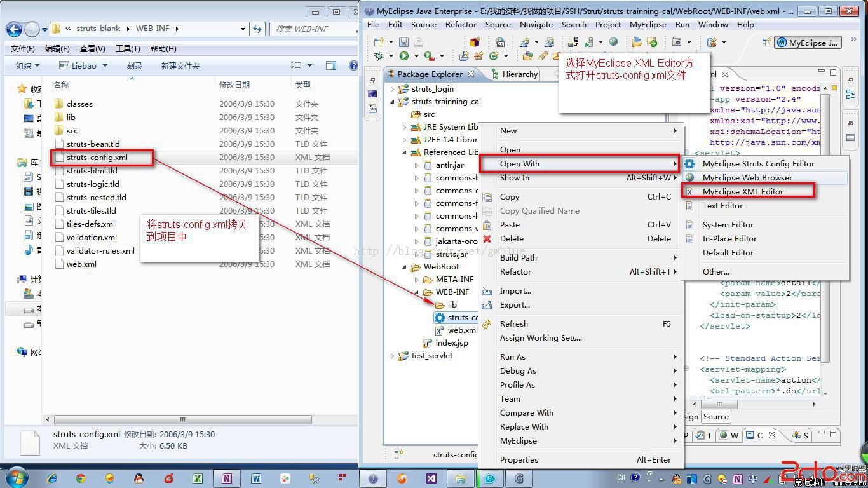Close the Package Explorer tab
This screenshot has width=868, height=488.
point(471,74)
